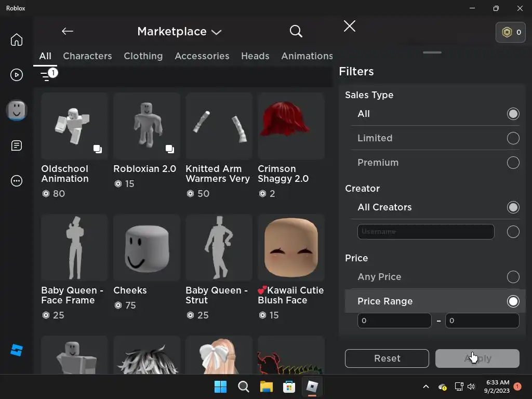The height and width of the screenshot is (399, 532).
Task: Close the Filters panel with X
Action: click(350, 26)
